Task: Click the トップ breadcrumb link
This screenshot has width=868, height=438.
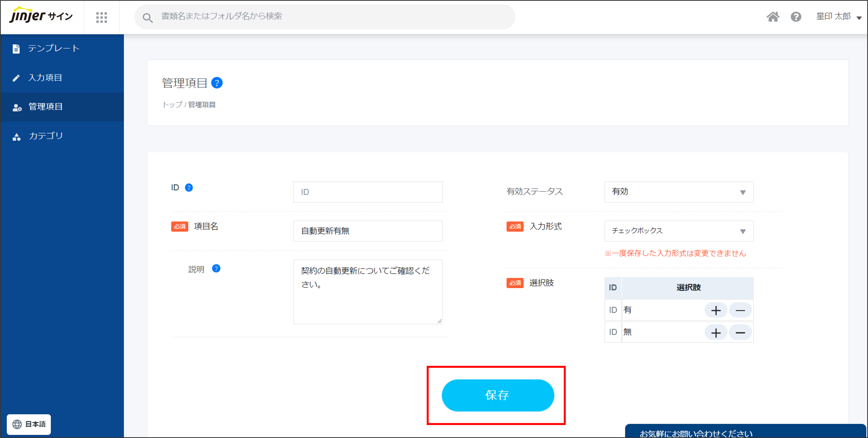Action: 172,105
